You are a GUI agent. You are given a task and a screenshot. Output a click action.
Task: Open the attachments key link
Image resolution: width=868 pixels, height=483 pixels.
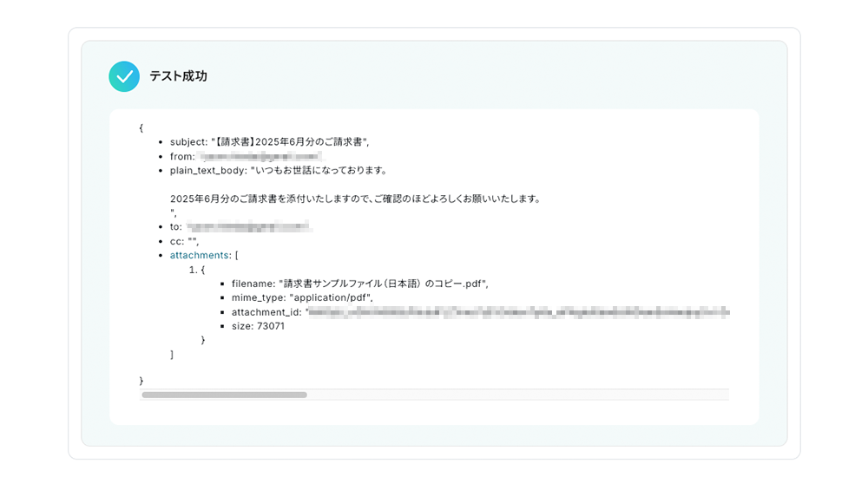click(200, 255)
